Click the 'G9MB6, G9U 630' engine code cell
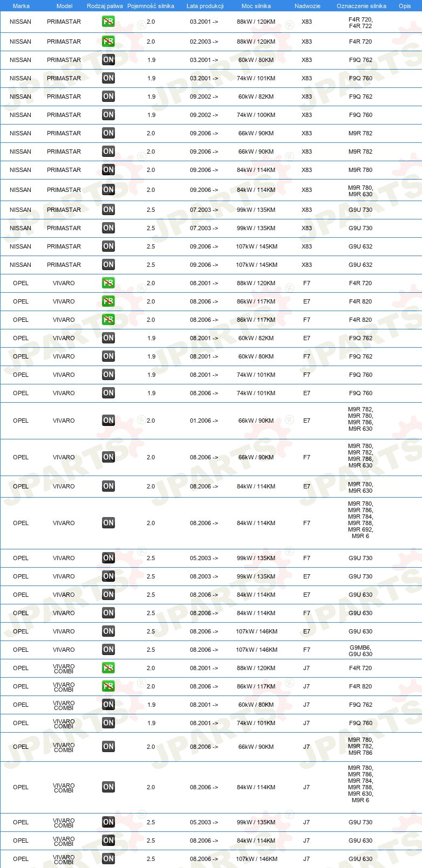This screenshot has height=868, width=422. pos(360,651)
